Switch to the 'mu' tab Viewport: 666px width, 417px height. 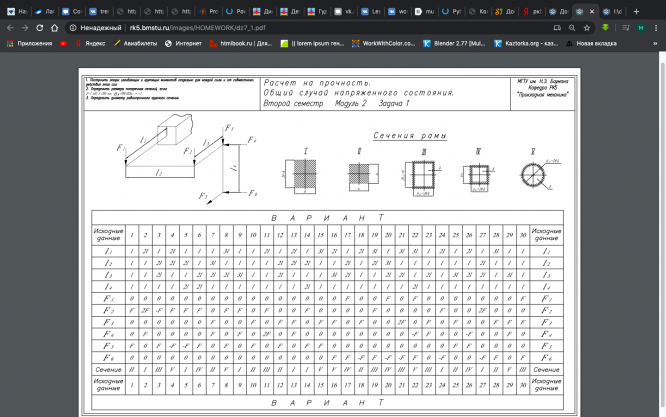point(425,11)
